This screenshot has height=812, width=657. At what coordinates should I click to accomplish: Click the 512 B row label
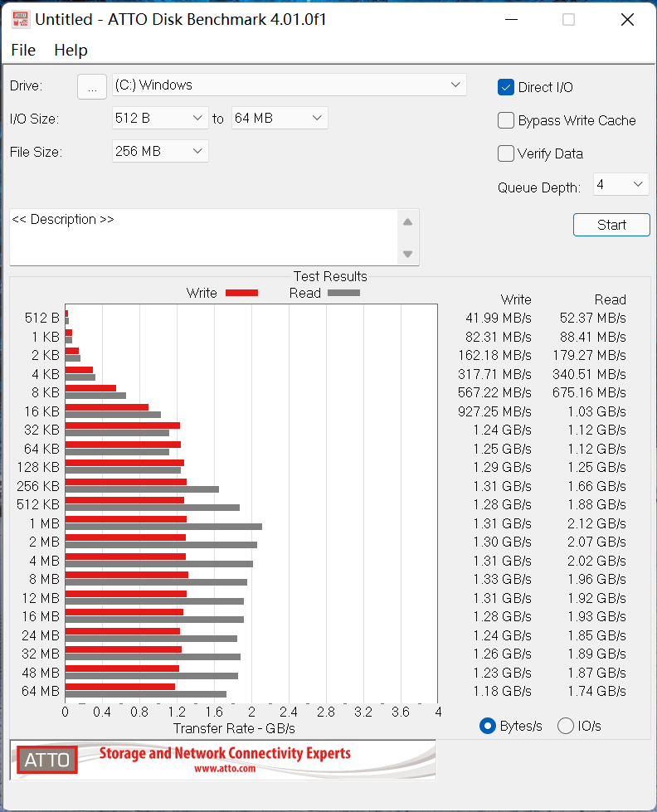pos(42,318)
